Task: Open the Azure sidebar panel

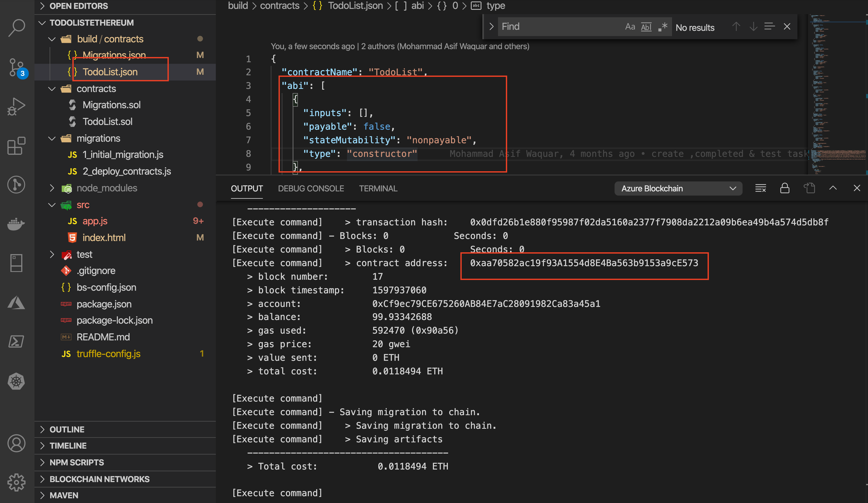Action: tap(16, 303)
